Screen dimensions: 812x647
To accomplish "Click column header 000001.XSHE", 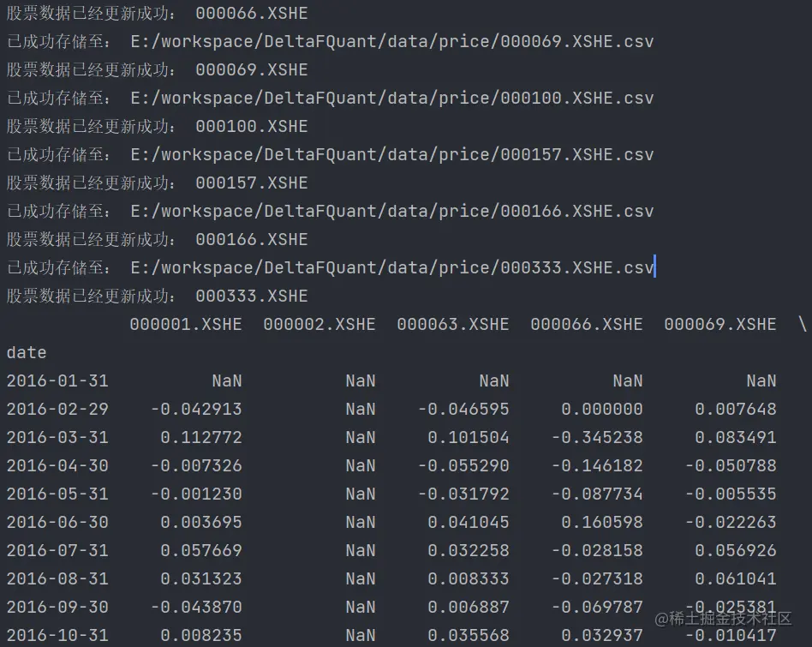I will (186, 324).
